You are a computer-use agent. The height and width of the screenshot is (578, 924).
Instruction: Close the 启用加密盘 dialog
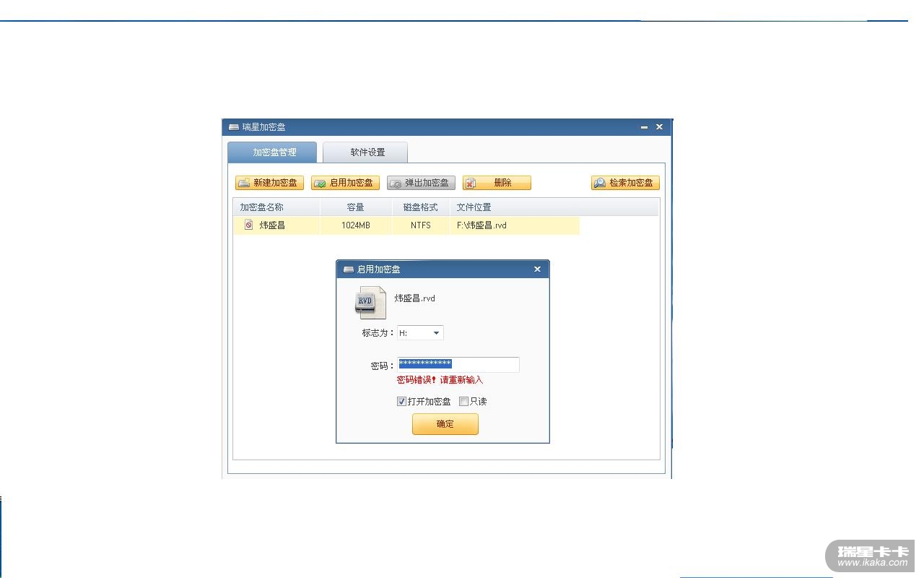point(537,269)
